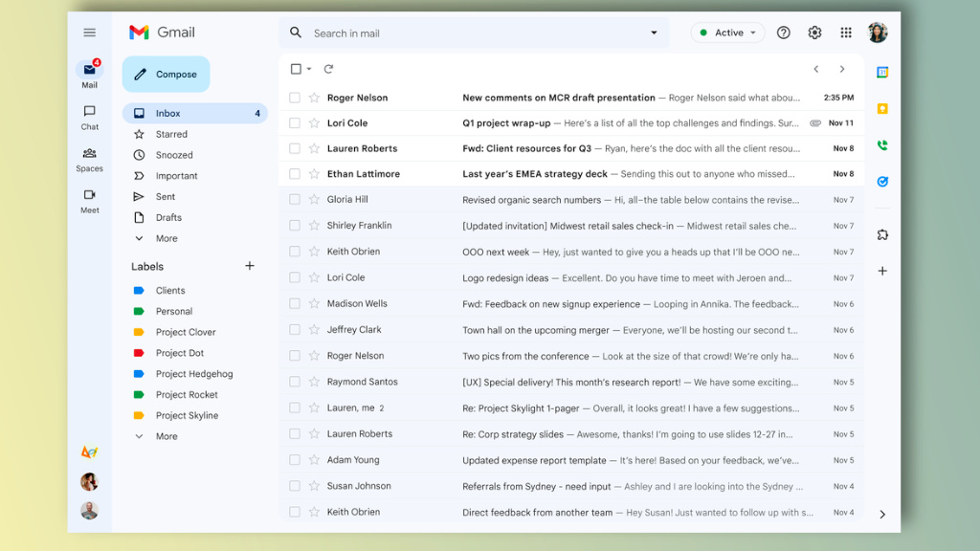The width and height of the screenshot is (980, 551).
Task: Check the checkbox on Roger Nelson's email
Action: [295, 97]
